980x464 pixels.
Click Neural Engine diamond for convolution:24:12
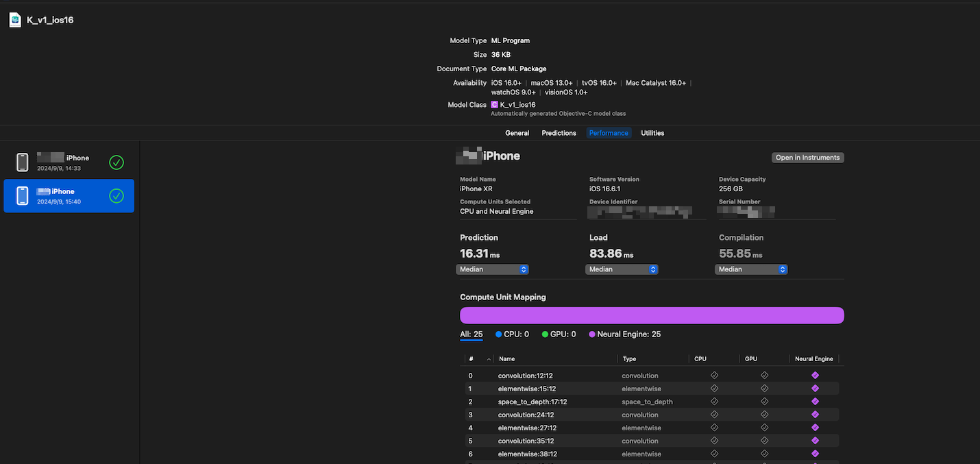(x=815, y=415)
